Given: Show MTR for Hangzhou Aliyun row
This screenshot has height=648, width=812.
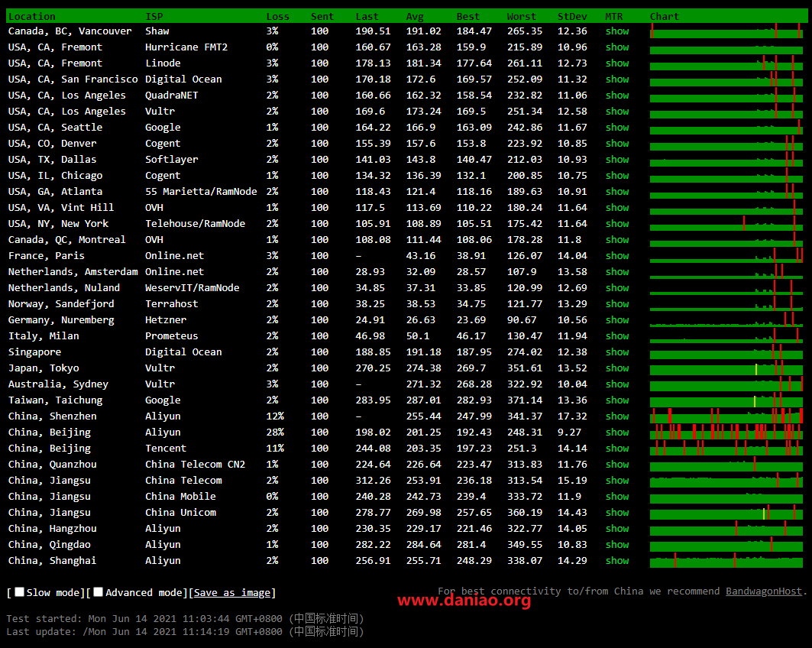Looking at the screenshot, I should click(x=617, y=529).
